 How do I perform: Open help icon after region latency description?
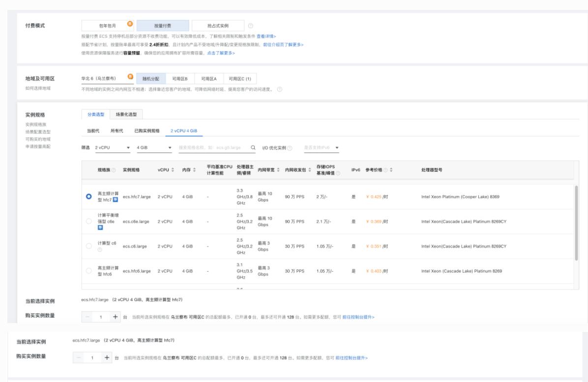(279, 89)
